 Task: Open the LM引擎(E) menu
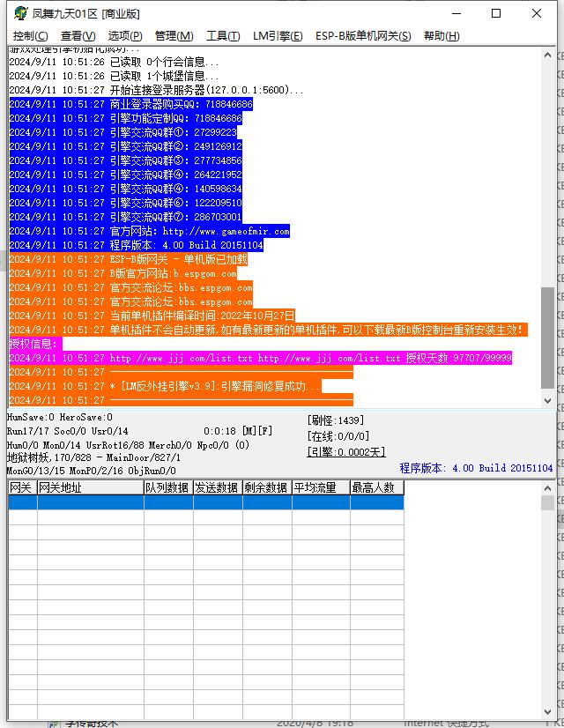[x=278, y=36]
